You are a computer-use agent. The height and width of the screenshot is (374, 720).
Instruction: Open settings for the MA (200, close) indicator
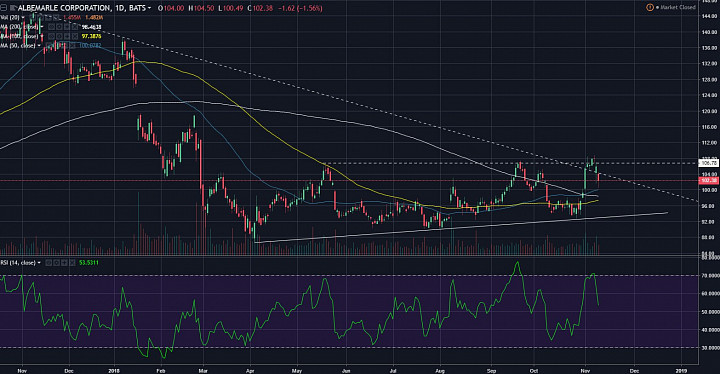pyautogui.click(x=59, y=27)
